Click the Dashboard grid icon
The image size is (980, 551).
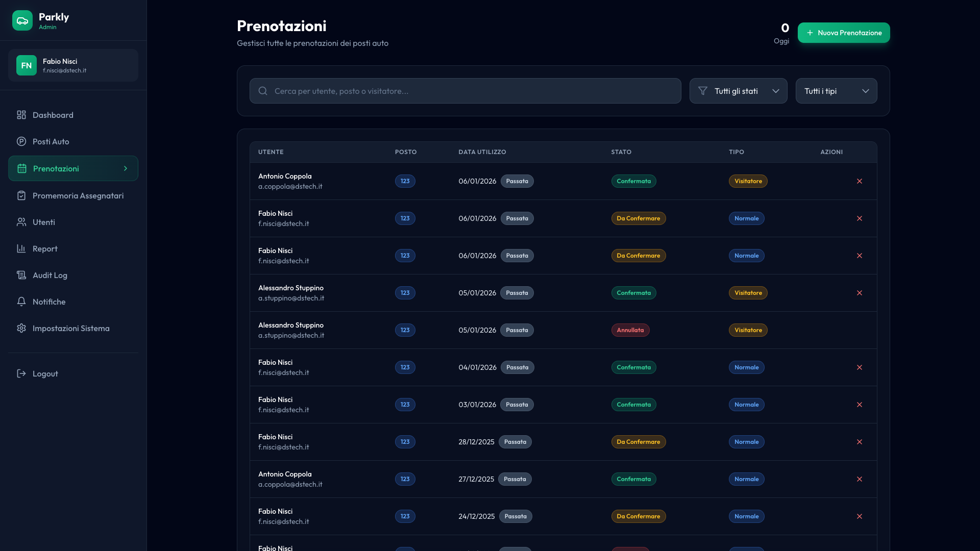click(x=21, y=115)
